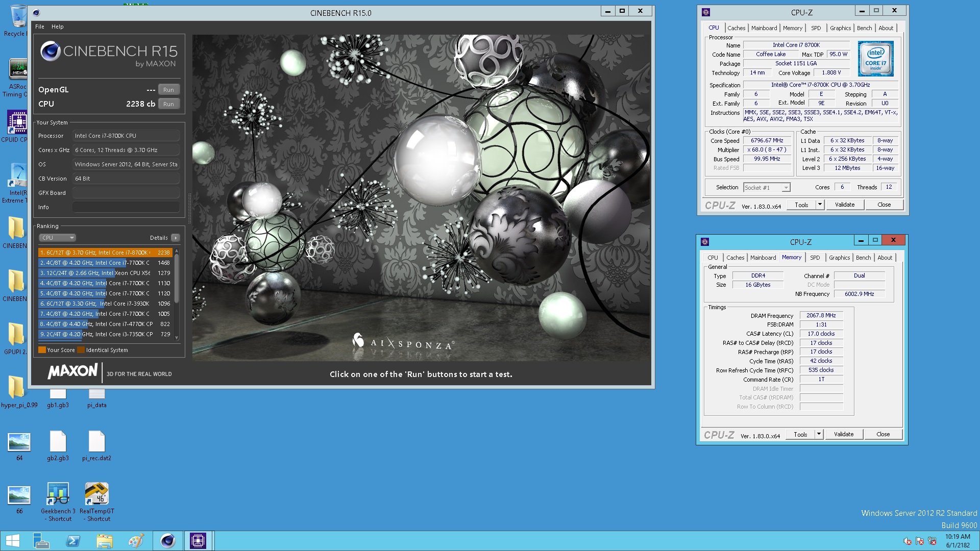Switch to CPU tab in bottom CPU-Z
This screenshot has width=980, height=551.
click(x=713, y=258)
